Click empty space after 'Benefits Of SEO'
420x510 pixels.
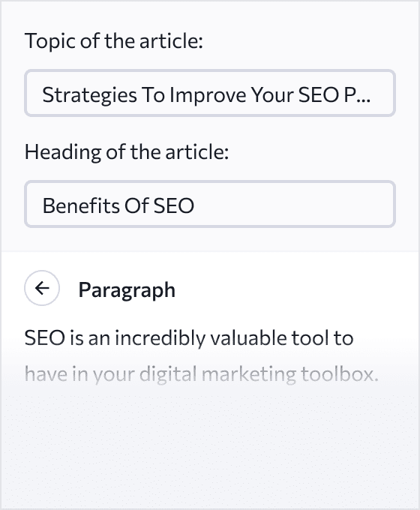pos(292,205)
